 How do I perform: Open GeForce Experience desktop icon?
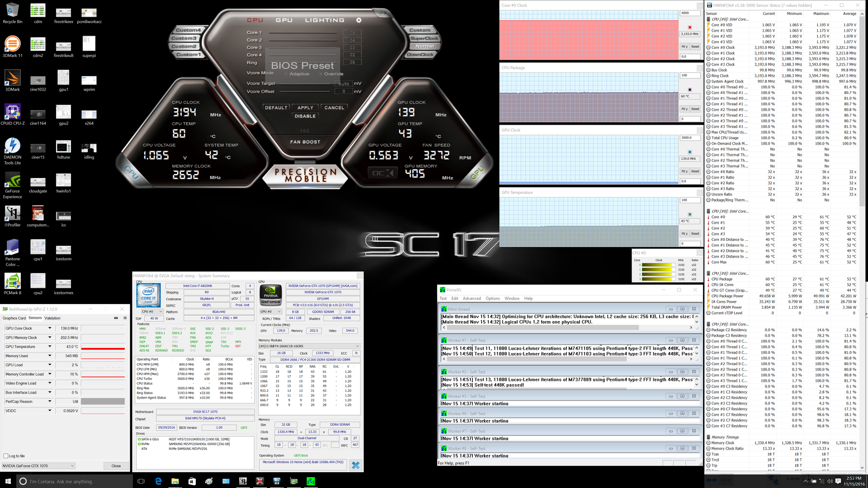[13, 185]
